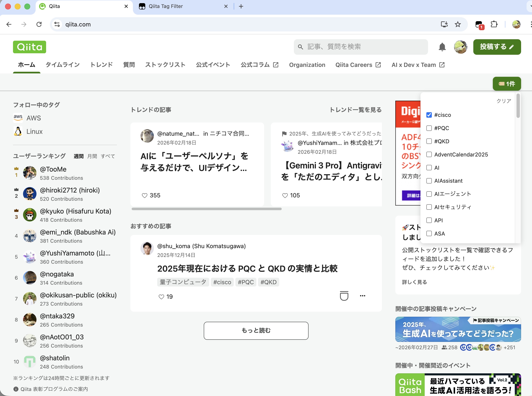Enable the AdventCalendar2025 filter
Viewport: 532px width, 396px height.
tap(429, 154)
